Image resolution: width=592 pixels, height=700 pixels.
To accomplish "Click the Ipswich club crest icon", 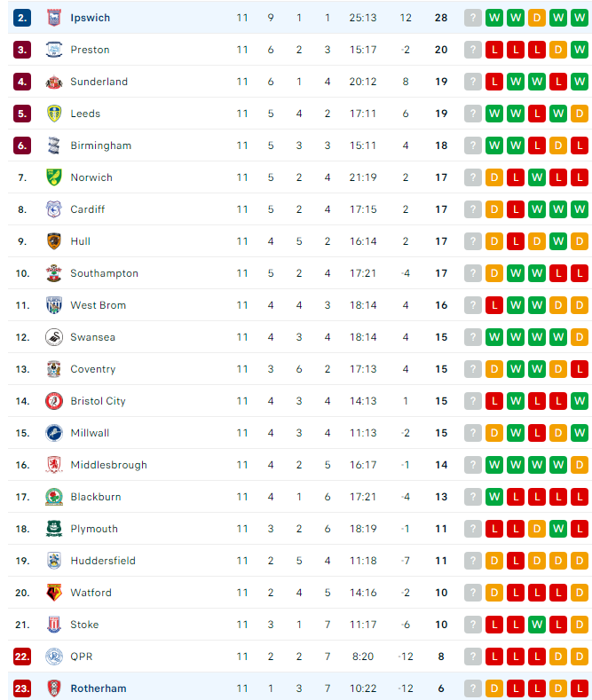I will (x=54, y=18).
